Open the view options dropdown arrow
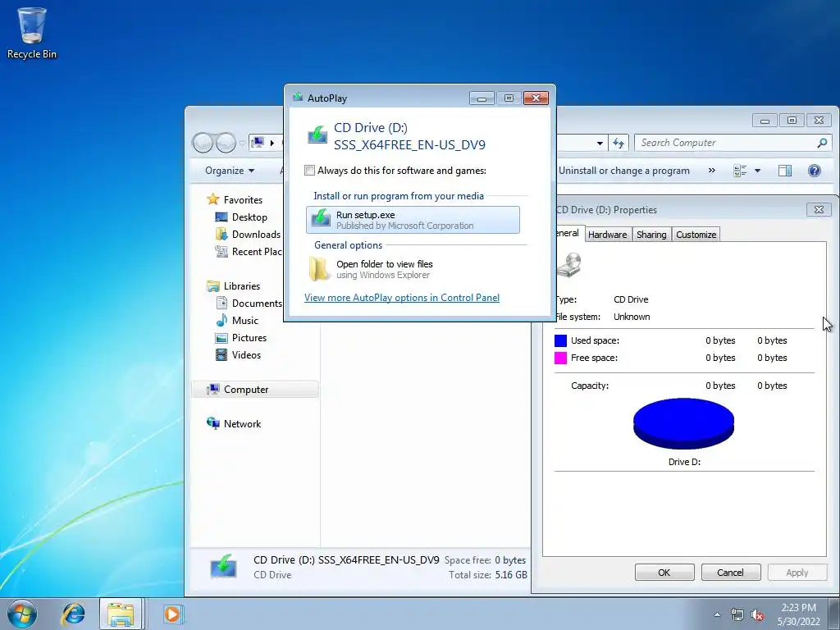 tap(757, 171)
